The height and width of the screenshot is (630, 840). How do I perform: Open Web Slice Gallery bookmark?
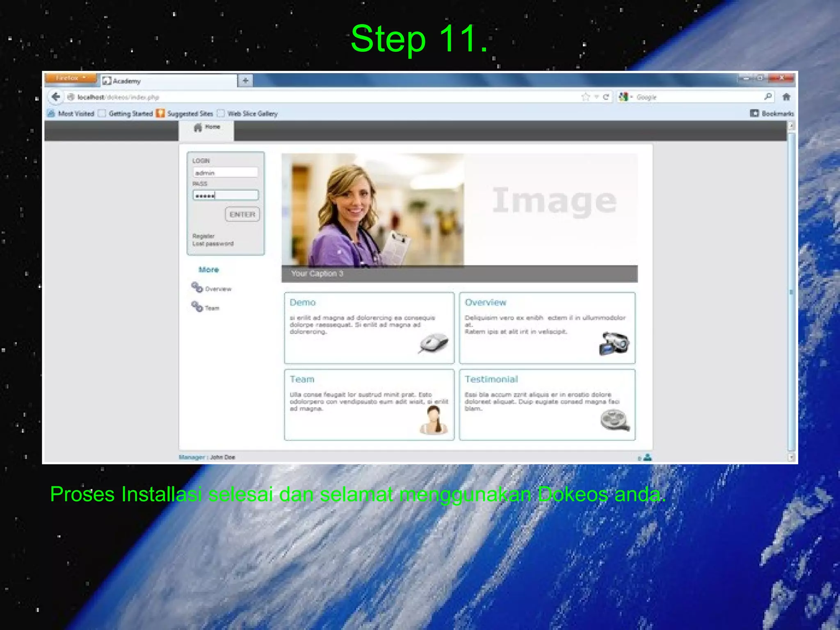(x=247, y=114)
